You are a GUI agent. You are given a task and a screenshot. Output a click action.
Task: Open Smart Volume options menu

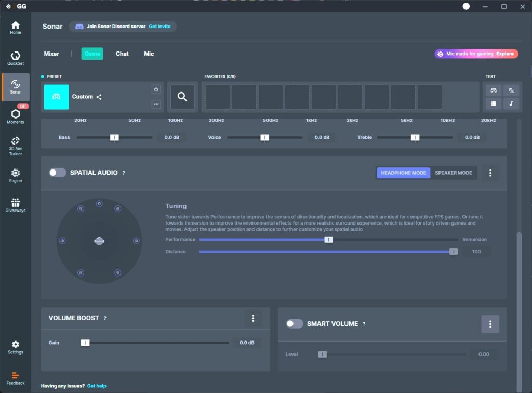point(490,324)
